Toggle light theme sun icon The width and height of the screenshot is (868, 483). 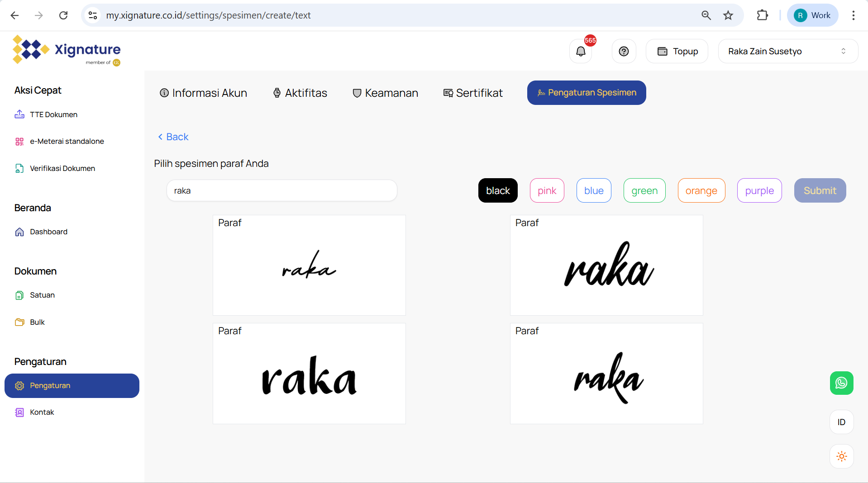pyautogui.click(x=841, y=456)
